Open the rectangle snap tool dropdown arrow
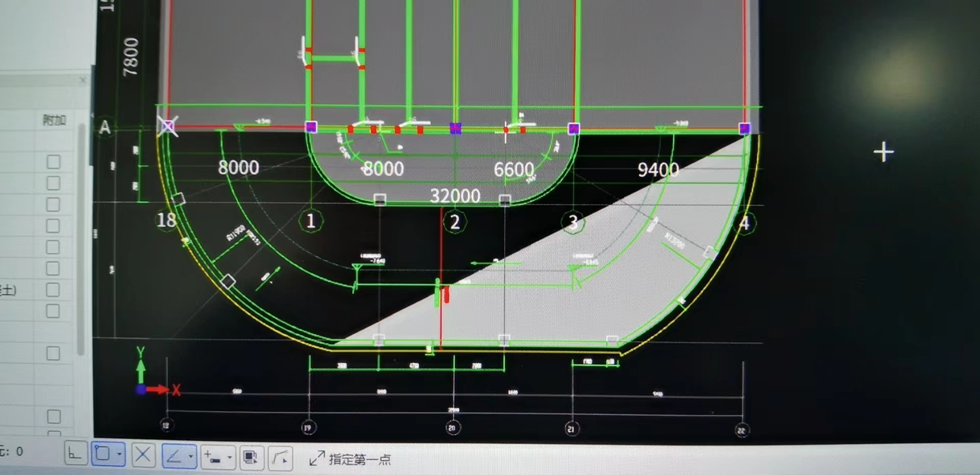This screenshot has height=475, width=980. [x=119, y=454]
